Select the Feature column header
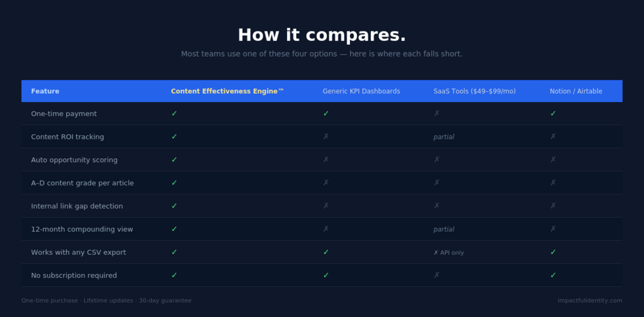The height and width of the screenshot is (317, 644). [x=45, y=91]
